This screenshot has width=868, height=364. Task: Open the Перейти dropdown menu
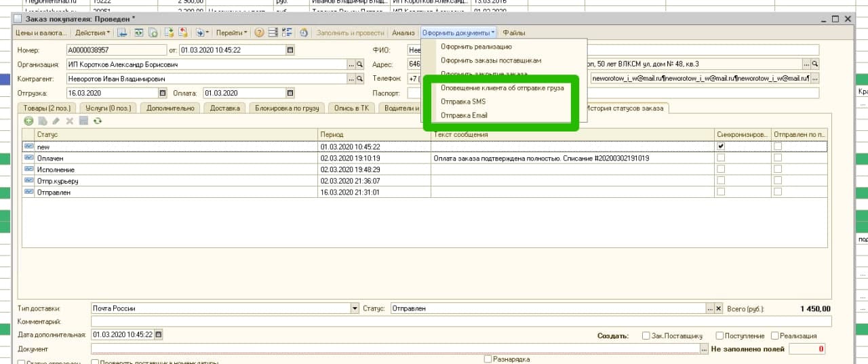click(231, 33)
